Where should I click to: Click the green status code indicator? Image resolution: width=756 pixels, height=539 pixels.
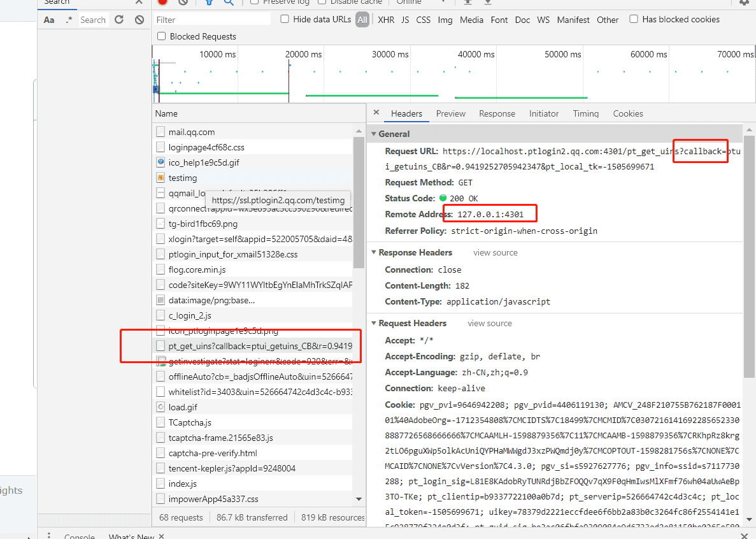coord(443,198)
